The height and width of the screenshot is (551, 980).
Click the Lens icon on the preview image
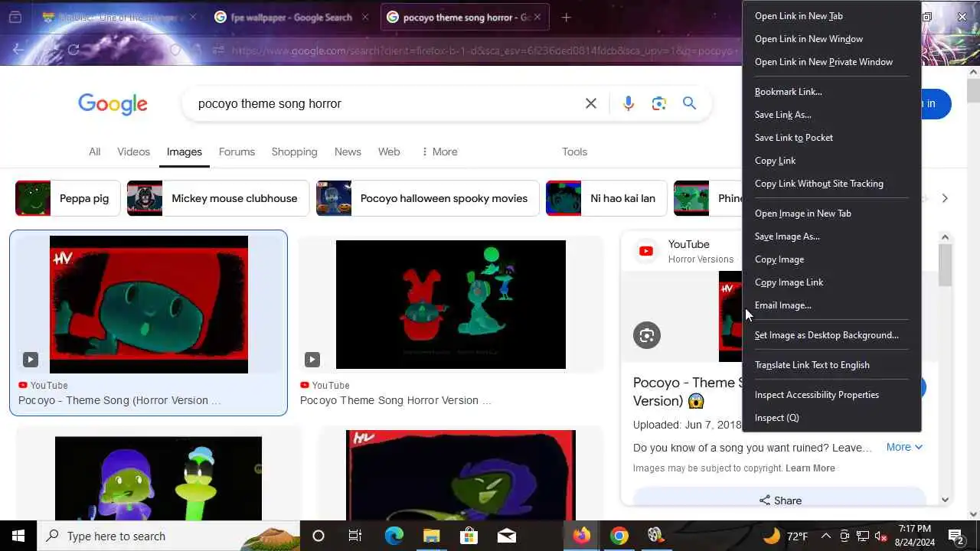647,335
